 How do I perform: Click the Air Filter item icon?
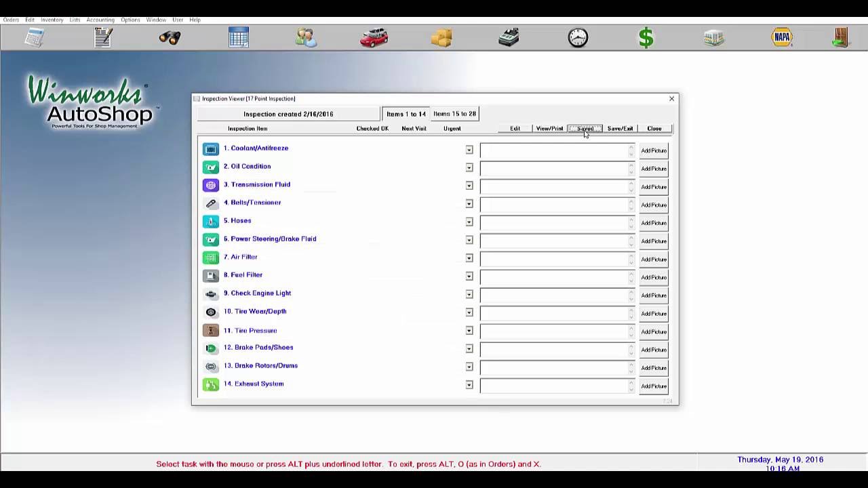point(211,258)
